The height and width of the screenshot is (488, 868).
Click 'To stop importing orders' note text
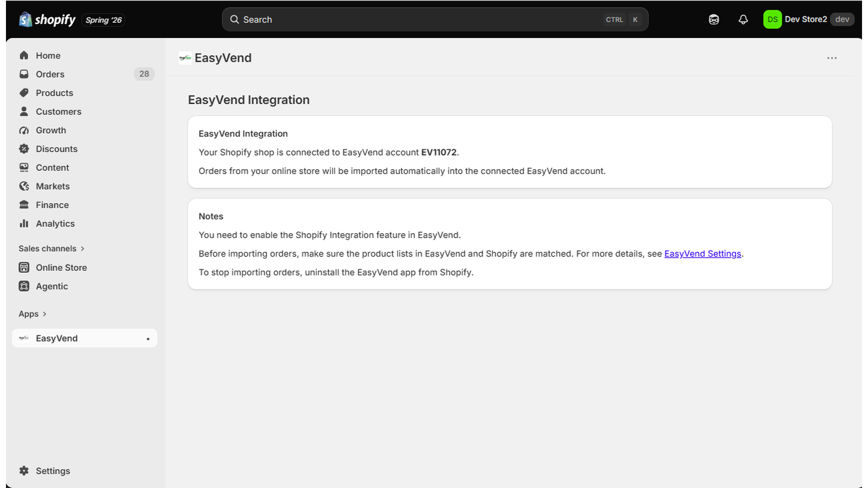[336, 272]
